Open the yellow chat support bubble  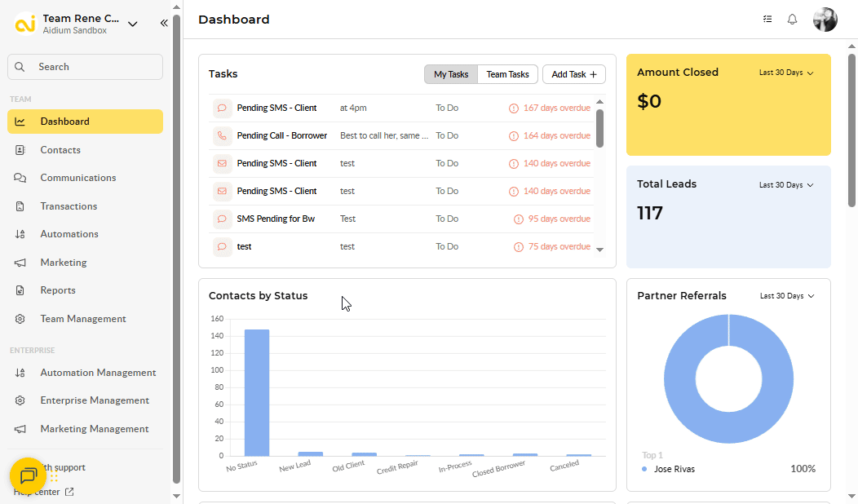click(28, 475)
